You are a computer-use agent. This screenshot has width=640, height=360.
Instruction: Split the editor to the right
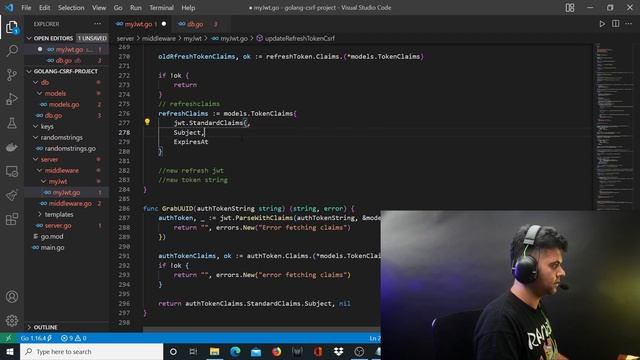(616, 24)
